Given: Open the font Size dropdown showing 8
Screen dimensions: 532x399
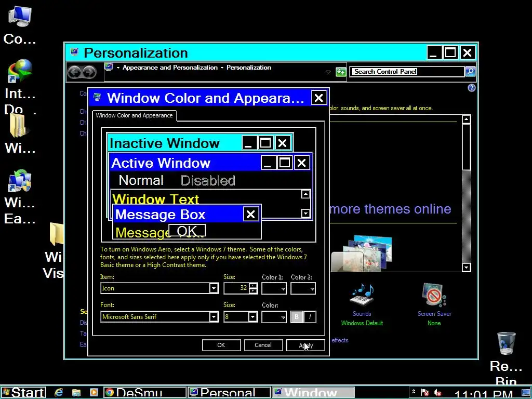Looking at the screenshot, I should [x=253, y=317].
